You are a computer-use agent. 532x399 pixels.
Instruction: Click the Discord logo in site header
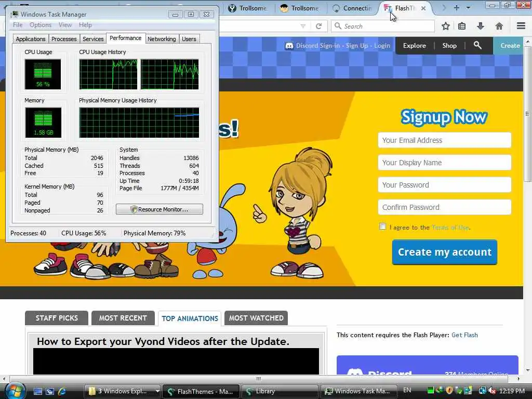pos(289,46)
